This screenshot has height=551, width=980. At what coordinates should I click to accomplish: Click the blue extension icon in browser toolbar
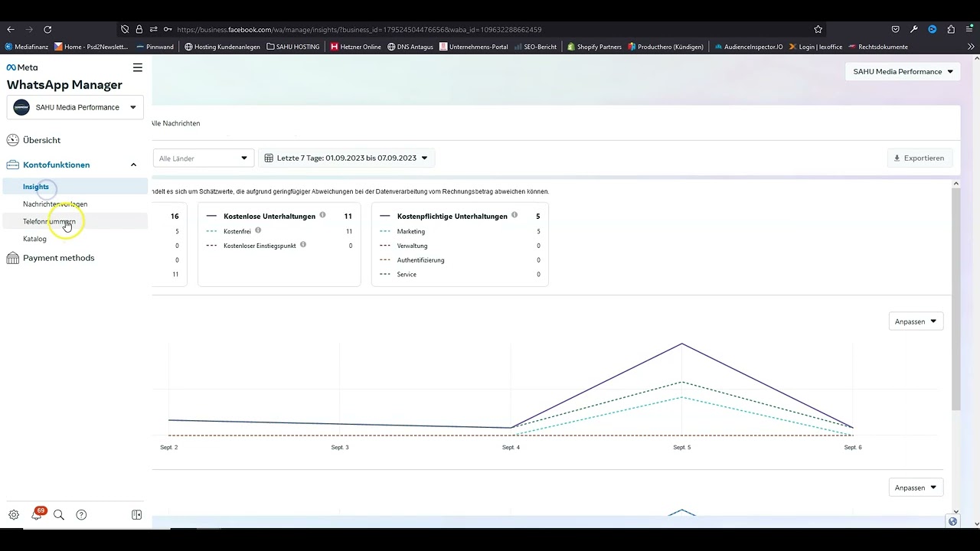click(933, 29)
